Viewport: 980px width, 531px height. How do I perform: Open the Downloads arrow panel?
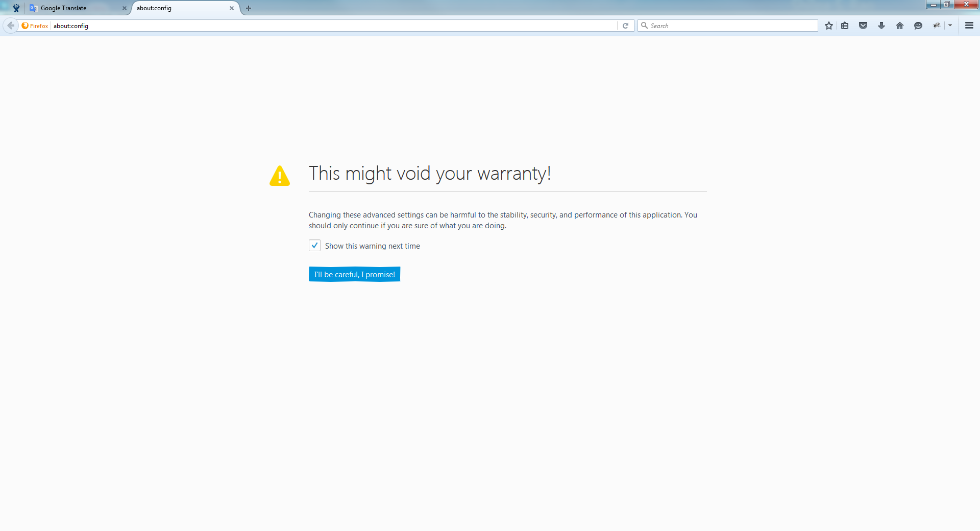[881, 26]
